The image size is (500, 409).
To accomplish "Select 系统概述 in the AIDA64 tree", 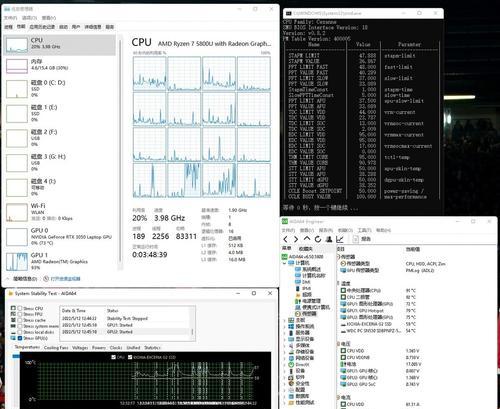I will [308, 269].
